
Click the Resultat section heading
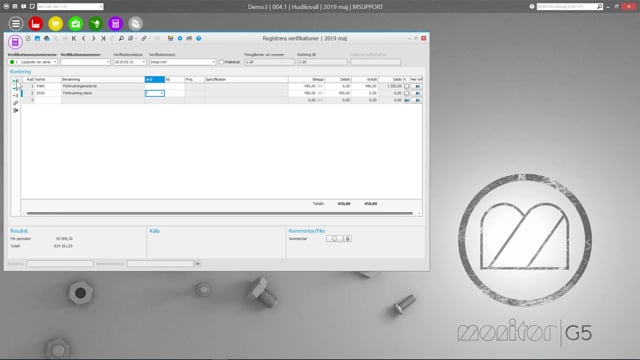pyautogui.click(x=19, y=231)
